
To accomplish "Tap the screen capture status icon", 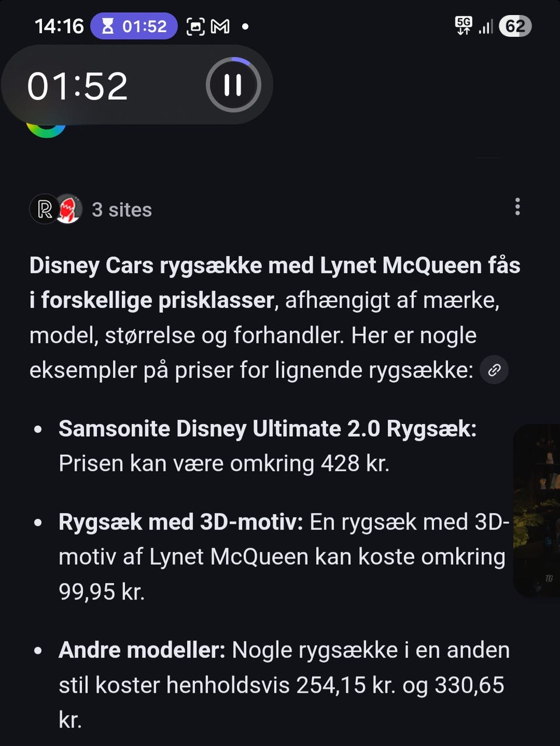I will [195, 26].
